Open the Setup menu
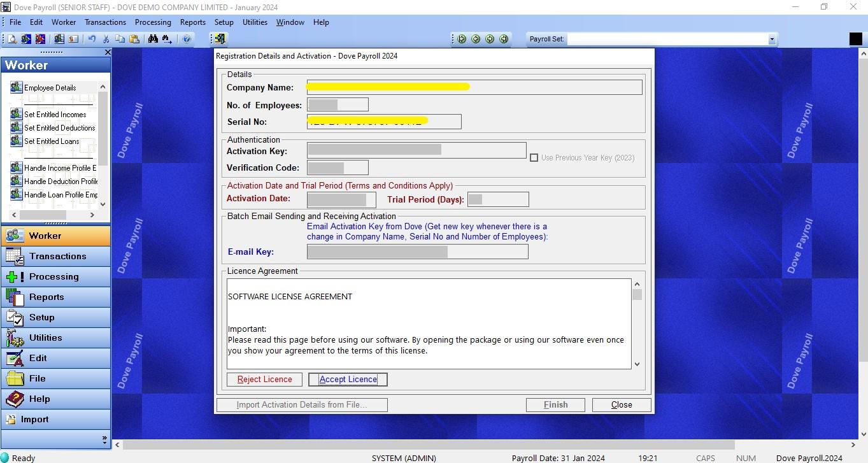Viewport: 868px width, 463px height. point(224,22)
